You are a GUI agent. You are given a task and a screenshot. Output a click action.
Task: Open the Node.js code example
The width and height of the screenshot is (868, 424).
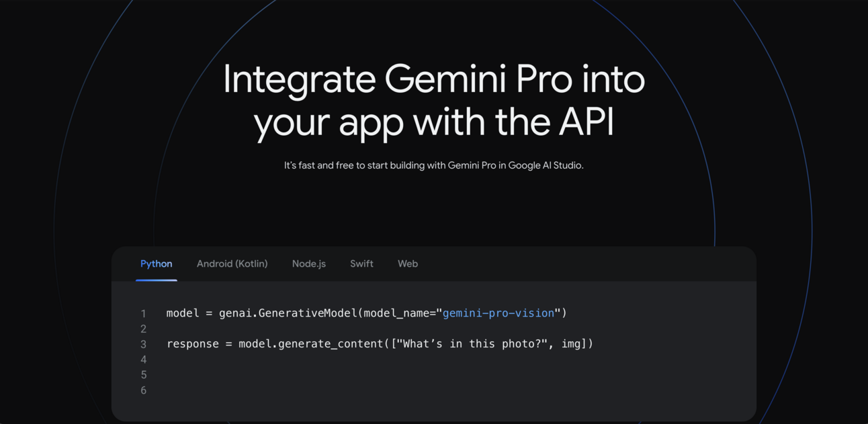pos(308,263)
